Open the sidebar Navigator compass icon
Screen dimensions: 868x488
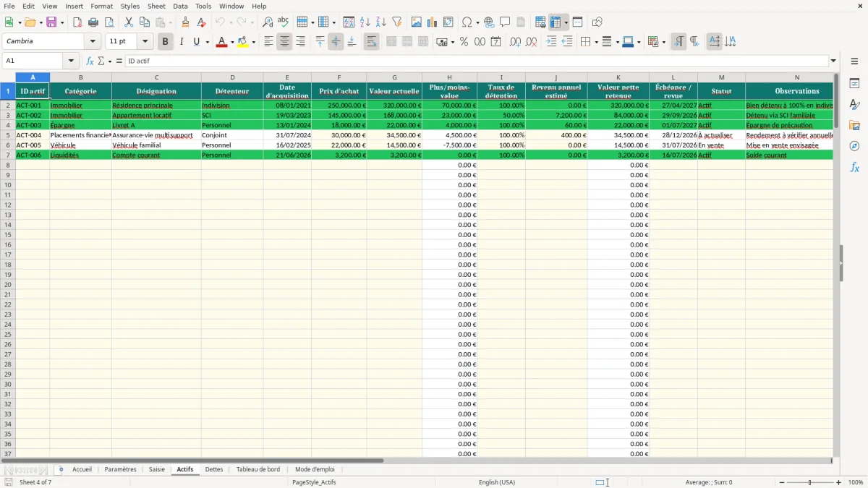pos(854,147)
